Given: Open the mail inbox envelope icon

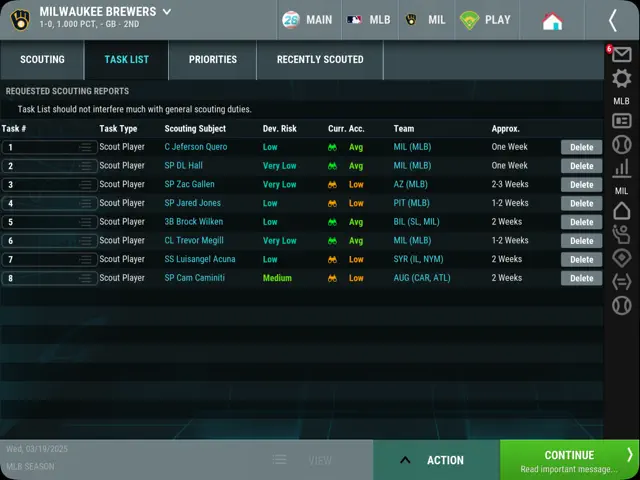Looking at the screenshot, I should [621, 54].
